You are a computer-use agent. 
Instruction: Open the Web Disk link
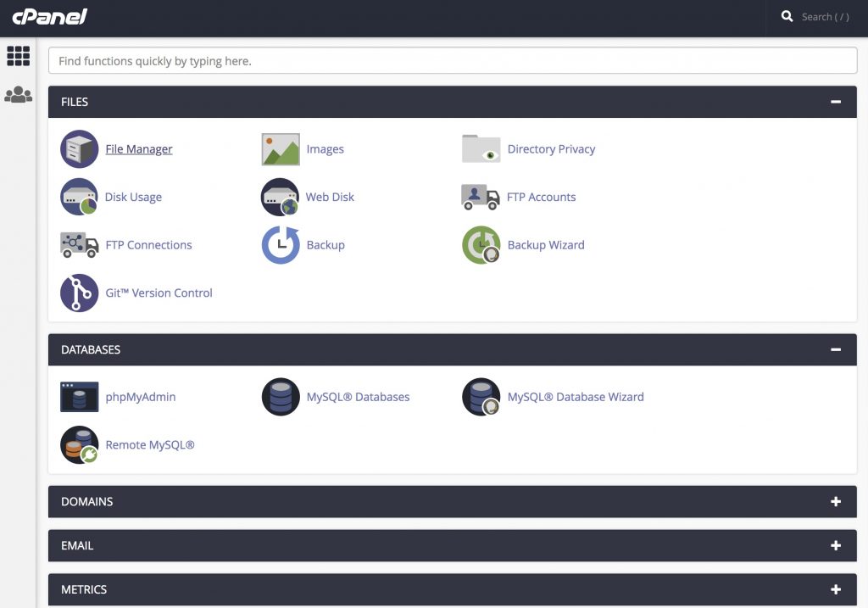pos(330,197)
